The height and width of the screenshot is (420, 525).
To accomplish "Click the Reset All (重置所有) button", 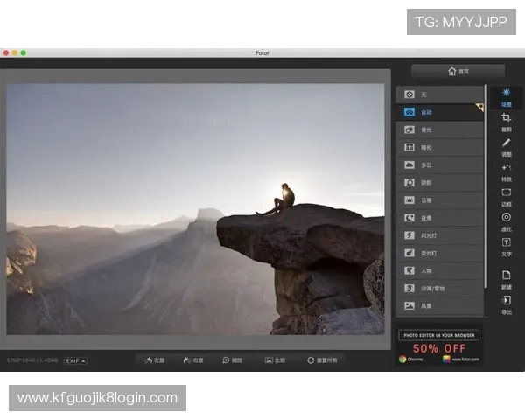I will [x=322, y=360].
